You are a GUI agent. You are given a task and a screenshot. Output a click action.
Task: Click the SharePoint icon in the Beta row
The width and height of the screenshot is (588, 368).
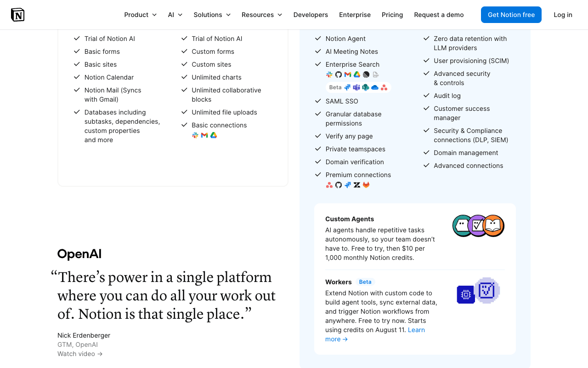[x=366, y=87]
